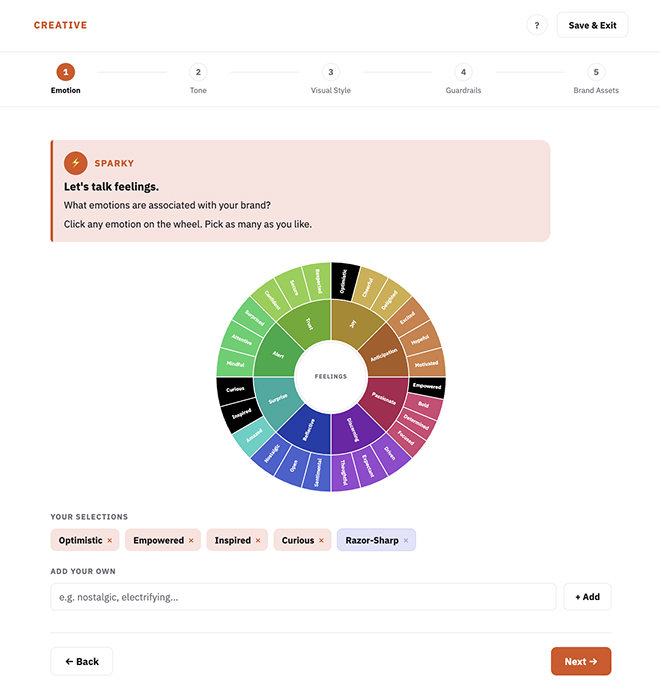Select Determined on the wheel
This screenshot has height=690, width=660.
(x=416, y=422)
